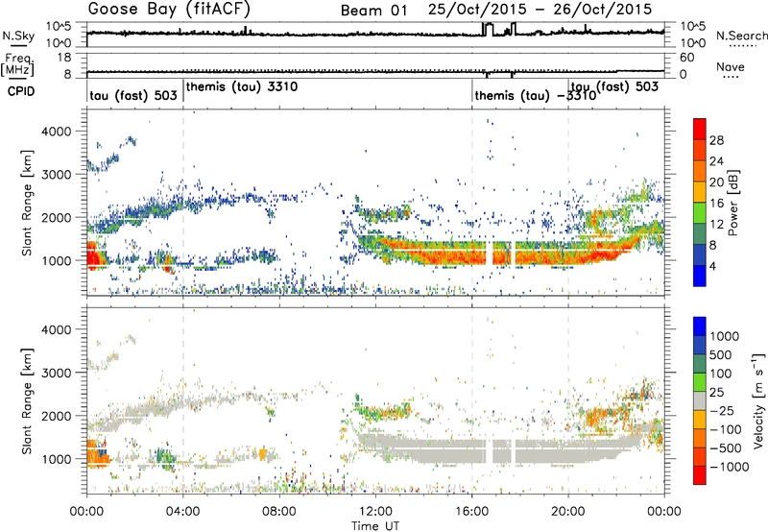Click the '4' tick on Power color bar
Screen dimensions: 768x532
(713, 266)
